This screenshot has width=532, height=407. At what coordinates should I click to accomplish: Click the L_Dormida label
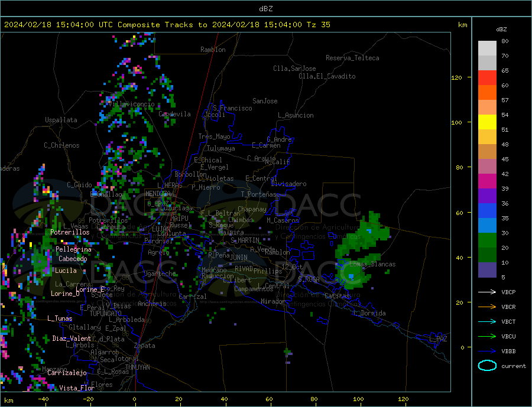[370, 313]
